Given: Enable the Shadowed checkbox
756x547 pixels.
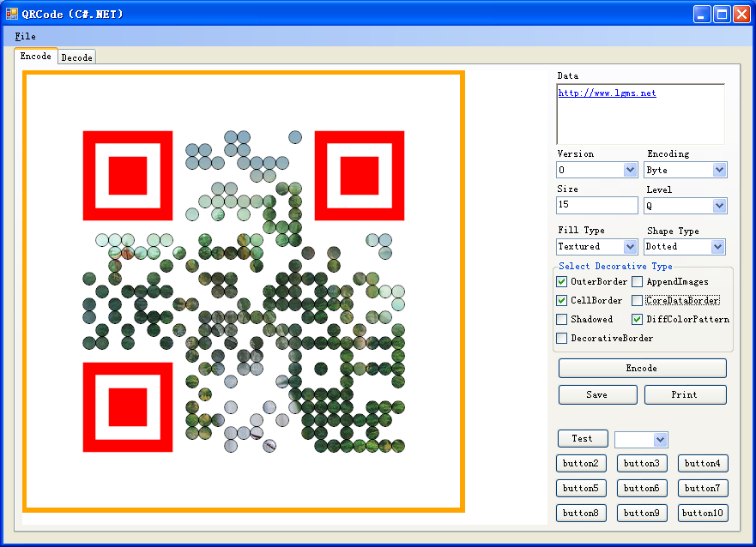Looking at the screenshot, I should (562, 320).
